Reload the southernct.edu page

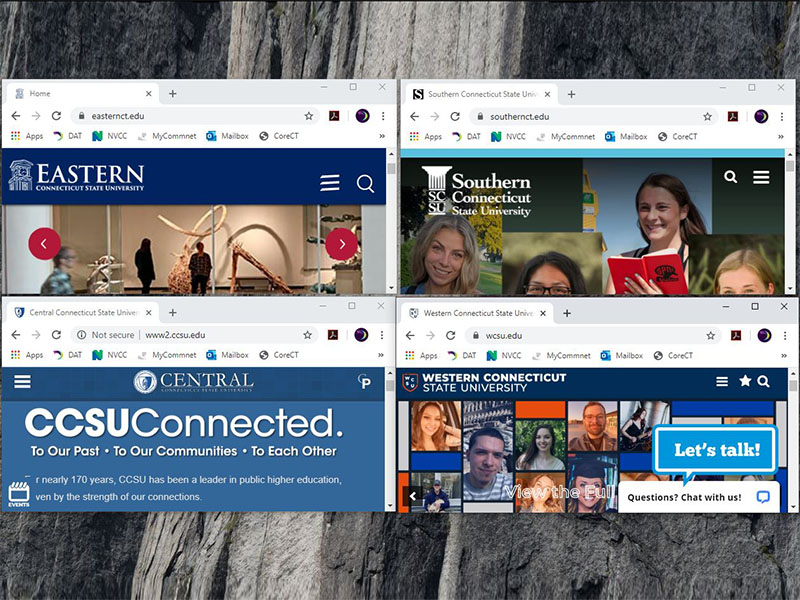[455, 116]
